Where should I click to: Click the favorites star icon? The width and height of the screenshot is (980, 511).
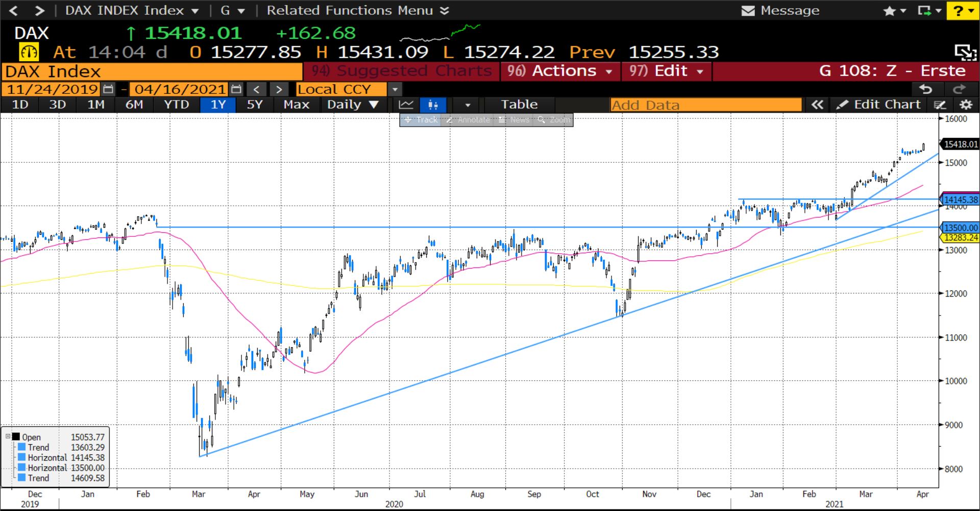[x=889, y=11]
